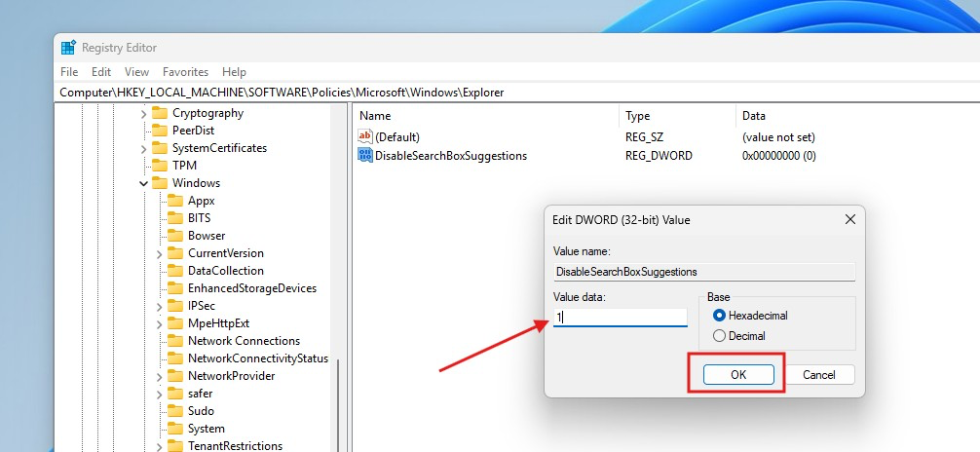Select the Cryptography folder icon
980x452 pixels.
click(160, 113)
